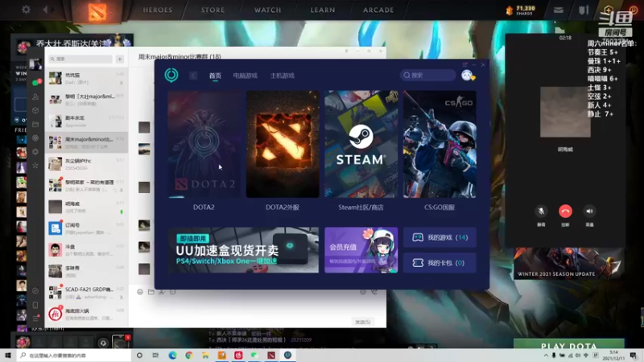The width and height of the screenshot is (644, 362).
Task: Open the LEARN tab in Dota
Action: coord(323,10)
